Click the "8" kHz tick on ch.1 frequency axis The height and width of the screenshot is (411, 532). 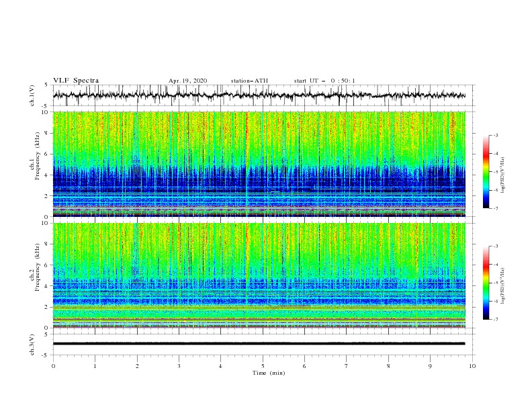(x=47, y=133)
